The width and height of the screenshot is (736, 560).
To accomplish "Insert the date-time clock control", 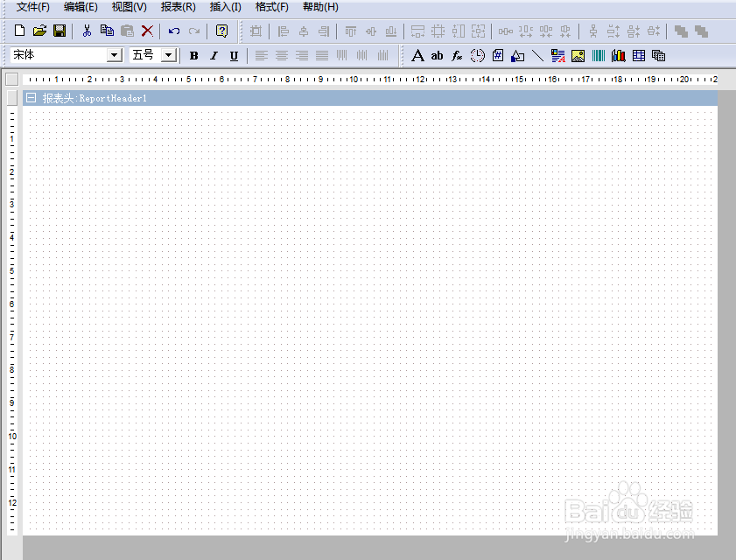I will [477, 56].
